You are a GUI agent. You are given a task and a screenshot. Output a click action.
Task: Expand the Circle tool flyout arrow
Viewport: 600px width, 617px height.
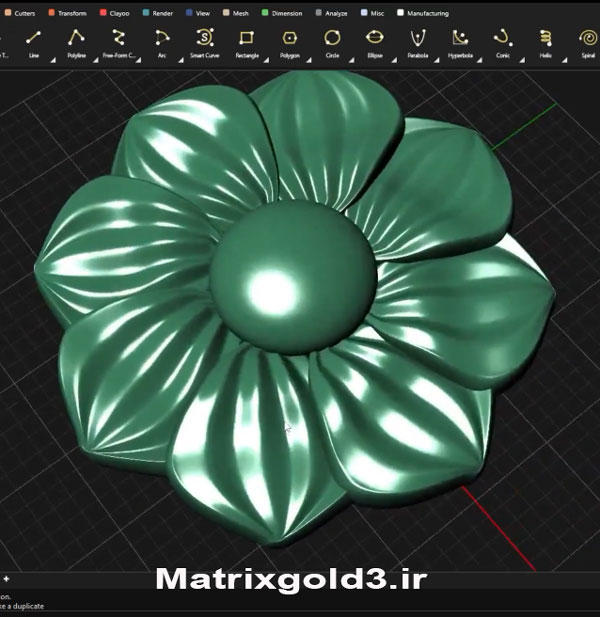pos(351,60)
